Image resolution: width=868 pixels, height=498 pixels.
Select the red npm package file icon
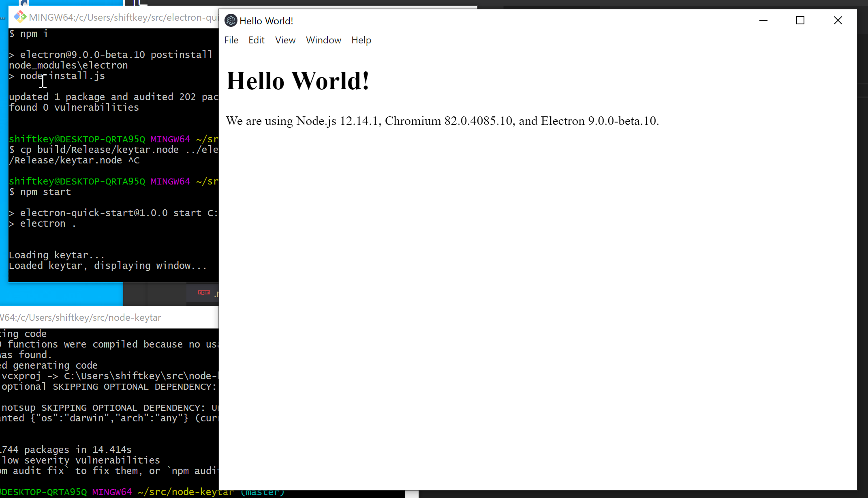(204, 292)
